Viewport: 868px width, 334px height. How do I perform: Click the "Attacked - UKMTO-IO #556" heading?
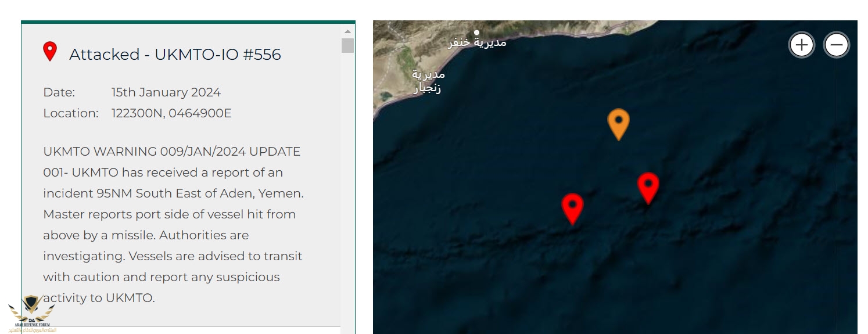175,55
